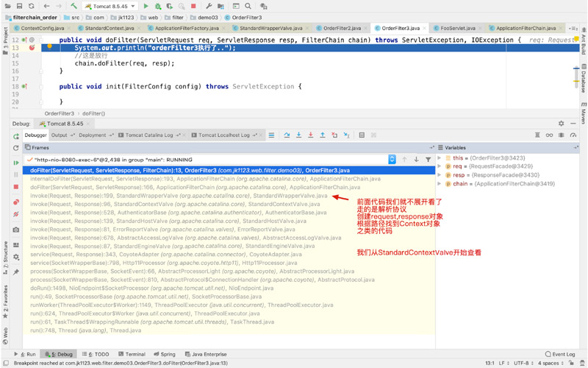Select StandardContextValve invoke:96 frame
This screenshot has height=368, width=588.
[x=229, y=205]
